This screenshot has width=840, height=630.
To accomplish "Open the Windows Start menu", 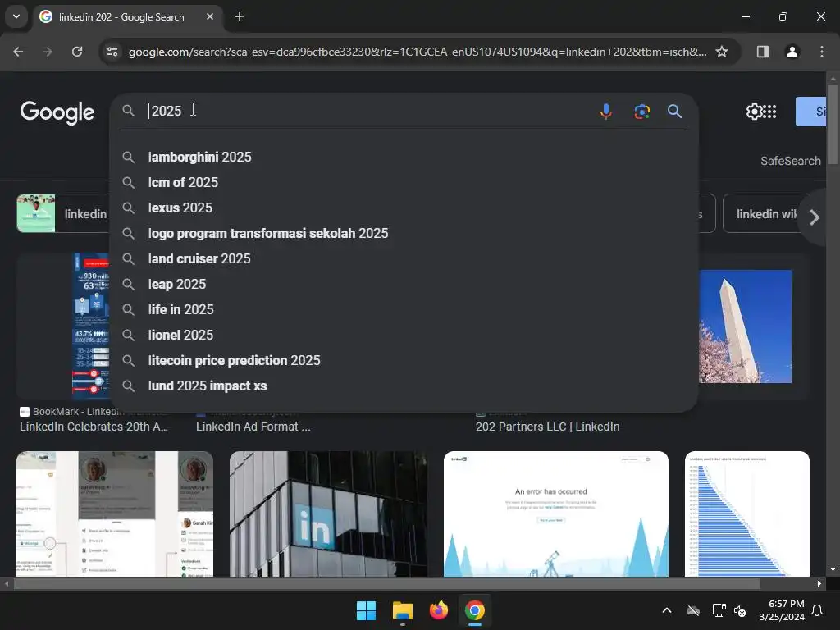I will (367, 610).
